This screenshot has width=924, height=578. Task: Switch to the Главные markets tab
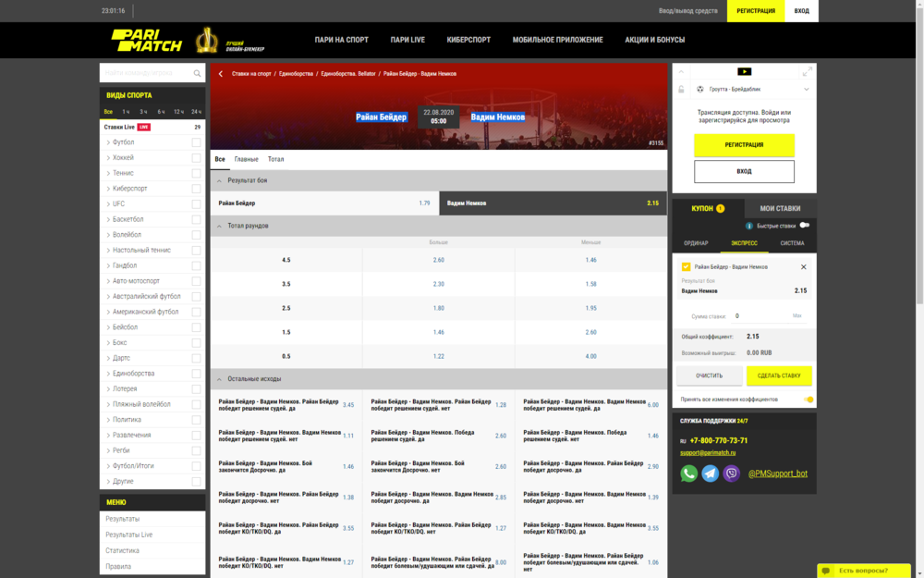pyautogui.click(x=247, y=159)
